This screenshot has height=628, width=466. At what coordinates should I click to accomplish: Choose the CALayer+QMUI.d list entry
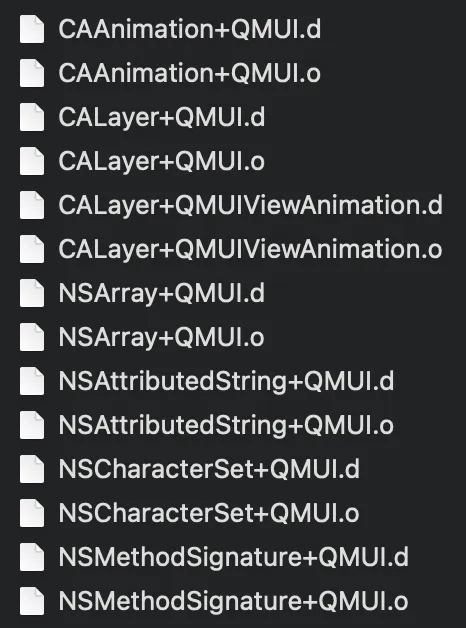pyautogui.click(x=162, y=118)
